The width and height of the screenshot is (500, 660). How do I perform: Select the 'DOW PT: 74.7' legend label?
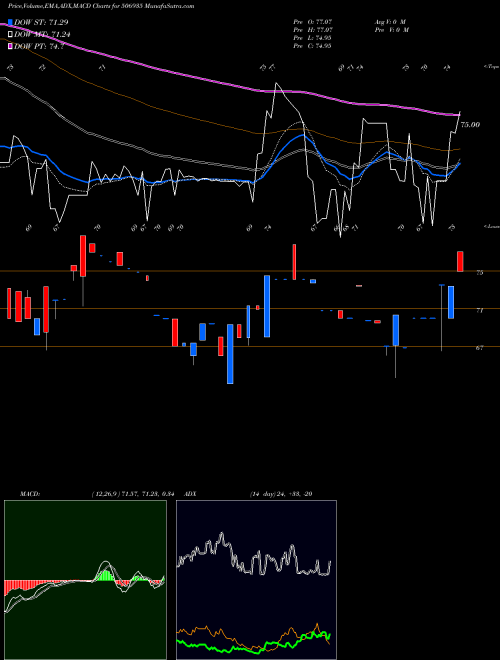tap(39, 46)
